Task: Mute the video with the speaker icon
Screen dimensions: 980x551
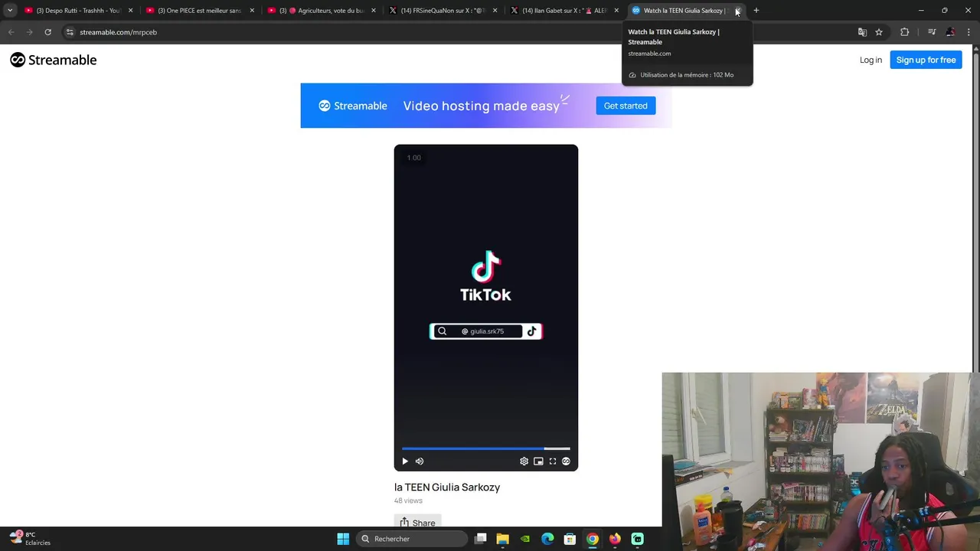Action: tap(420, 461)
